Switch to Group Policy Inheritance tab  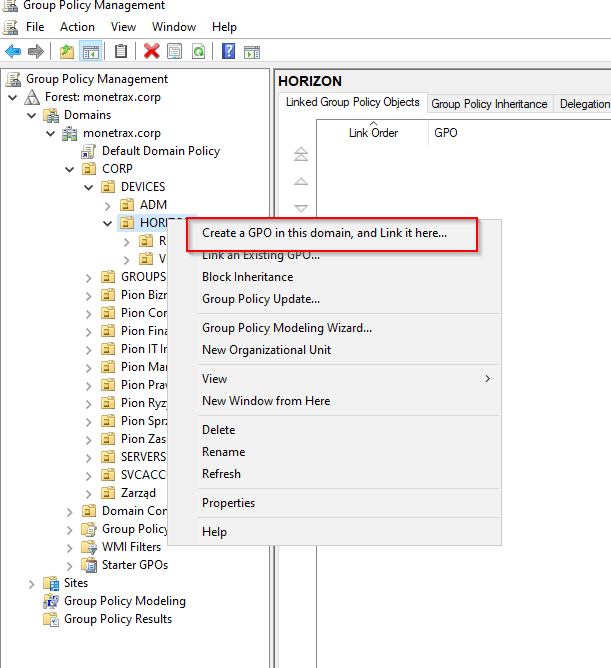(x=489, y=104)
